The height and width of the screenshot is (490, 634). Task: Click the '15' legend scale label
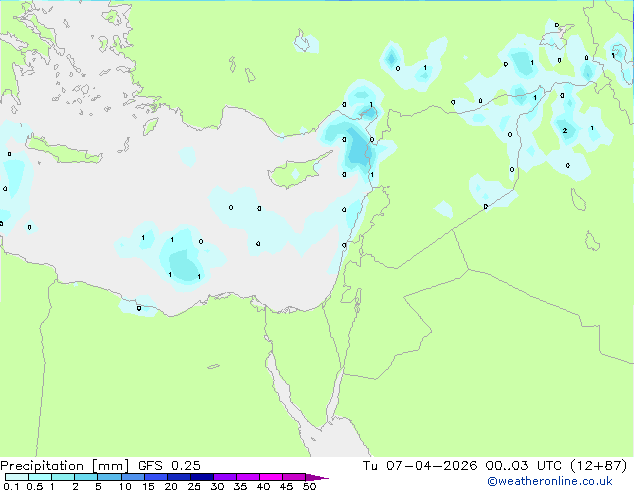[x=148, y=486]
